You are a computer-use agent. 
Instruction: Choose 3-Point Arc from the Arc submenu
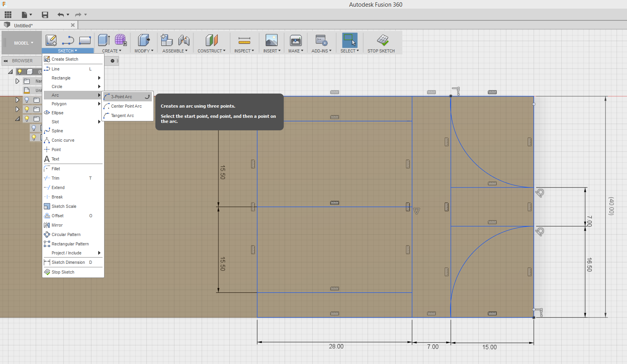click(x=128, y=97)
